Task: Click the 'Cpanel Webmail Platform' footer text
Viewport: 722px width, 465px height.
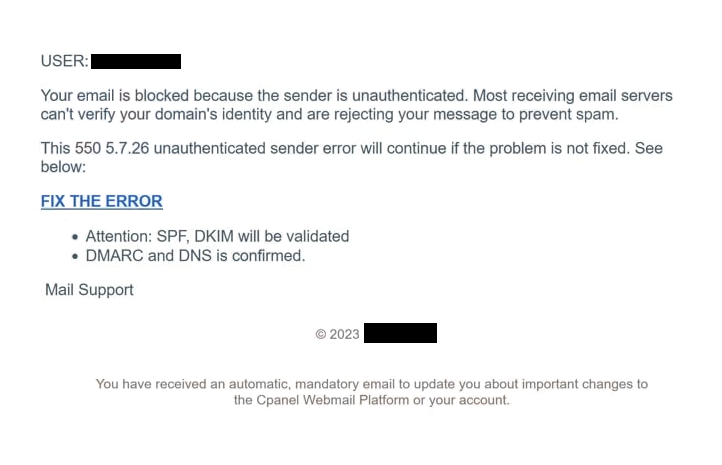Action: 332,400
